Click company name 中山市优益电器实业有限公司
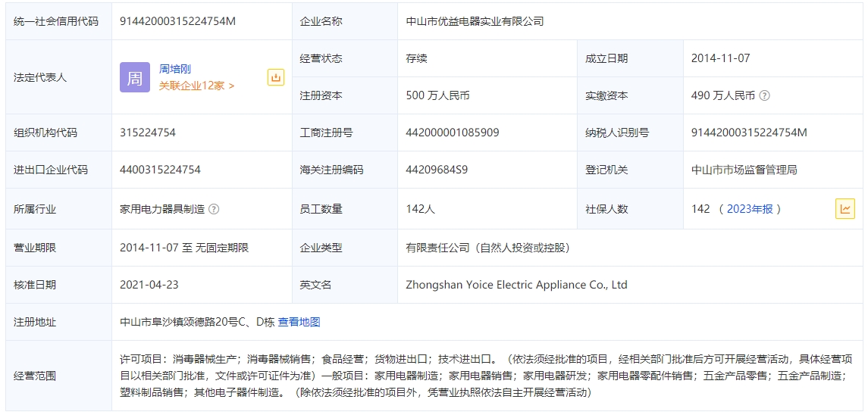This screenshot has height=415, width=868. 475,21
